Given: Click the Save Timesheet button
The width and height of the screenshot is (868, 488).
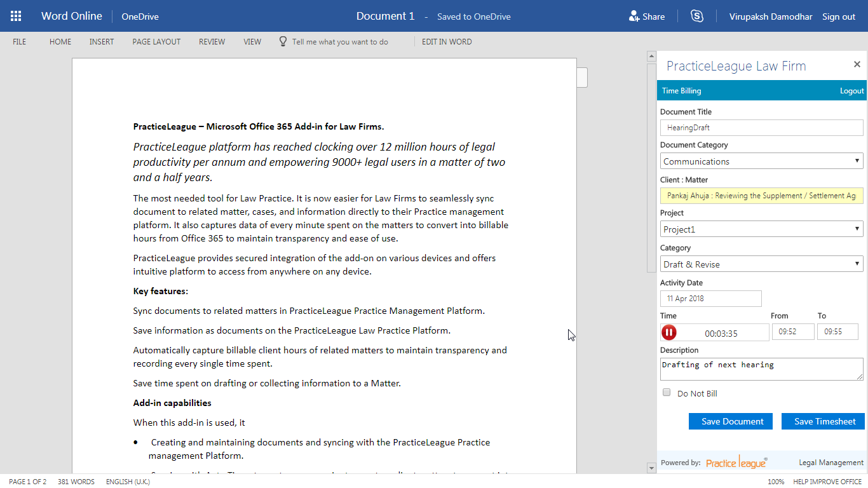Looking at the screenshot, I should (x=823, y=421).
